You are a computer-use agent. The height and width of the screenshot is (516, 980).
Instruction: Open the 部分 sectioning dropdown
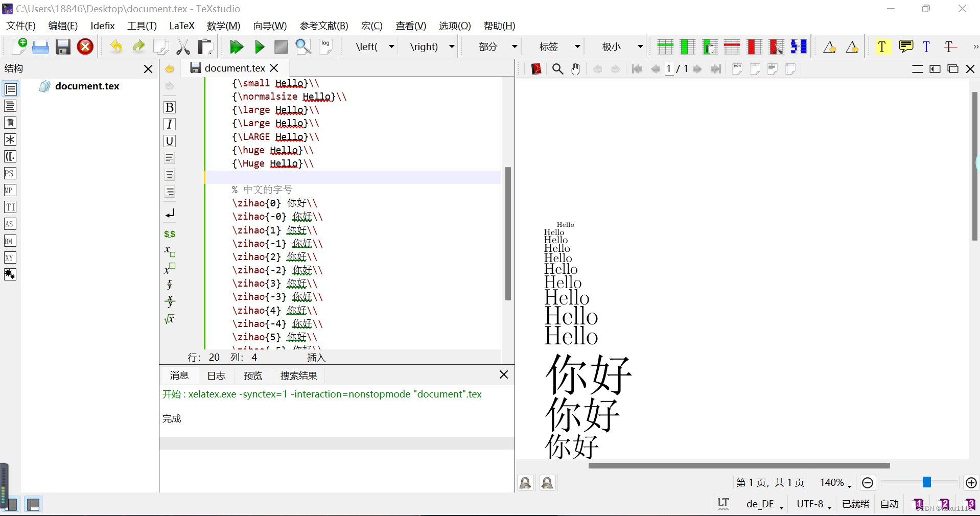(x=515, y=46)
